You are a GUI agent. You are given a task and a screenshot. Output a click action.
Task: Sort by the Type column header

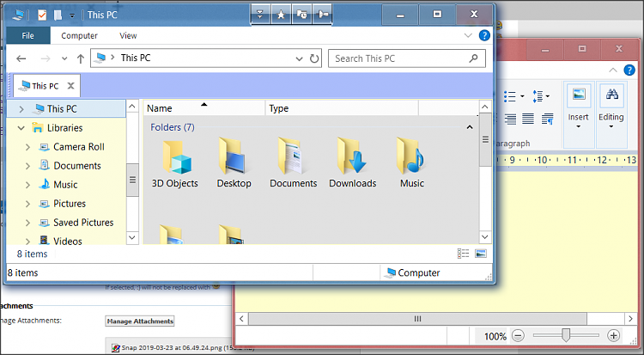(x=342, y=108)
